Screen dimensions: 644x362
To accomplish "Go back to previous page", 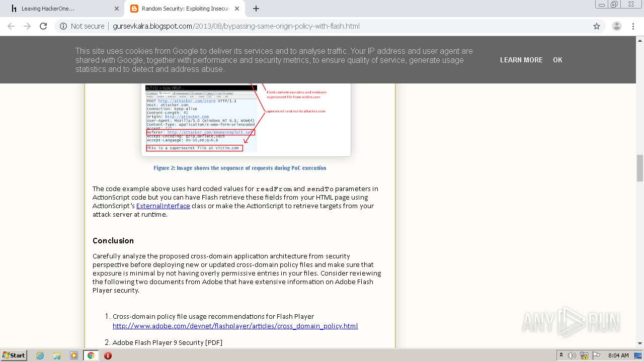I will [11, 26].
